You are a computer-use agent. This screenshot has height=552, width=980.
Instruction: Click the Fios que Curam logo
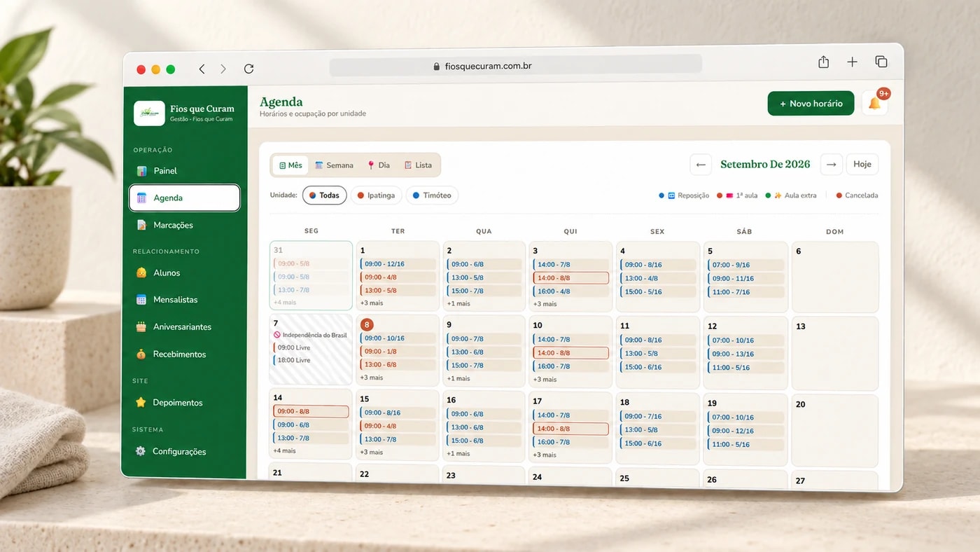[149, 113]
